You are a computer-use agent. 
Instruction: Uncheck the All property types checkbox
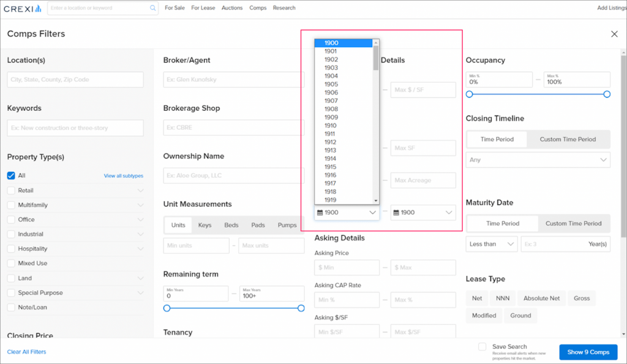[11, 176]
